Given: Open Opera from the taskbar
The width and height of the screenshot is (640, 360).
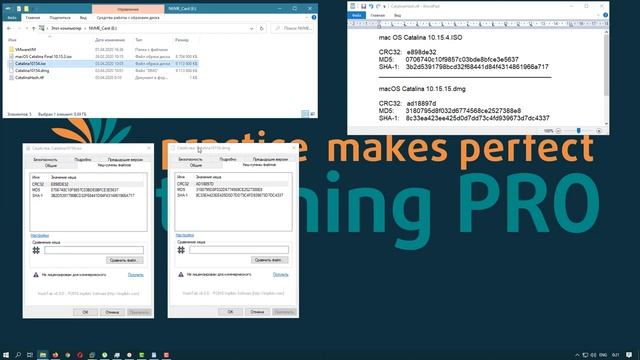Looking at the screenshot, I should [80, 355].
